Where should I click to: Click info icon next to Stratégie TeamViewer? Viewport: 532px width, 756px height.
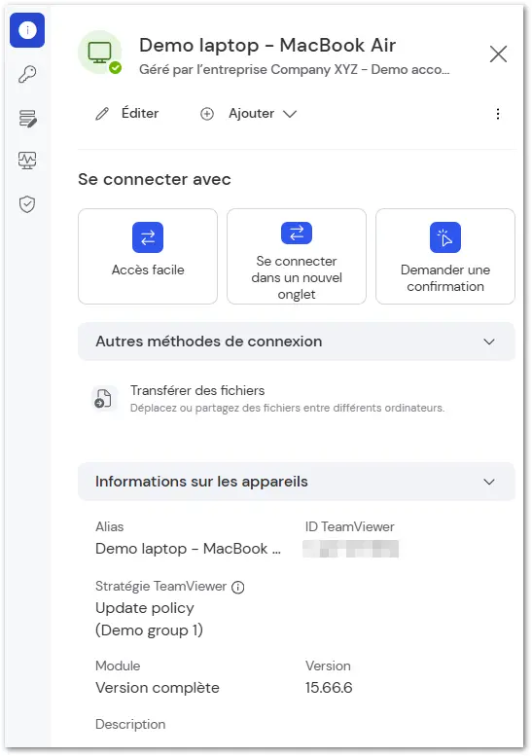[x=238, y=587]
